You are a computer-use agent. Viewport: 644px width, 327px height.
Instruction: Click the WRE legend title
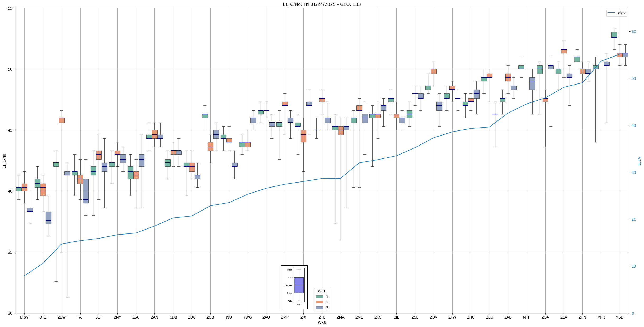[x=322, y=291]
